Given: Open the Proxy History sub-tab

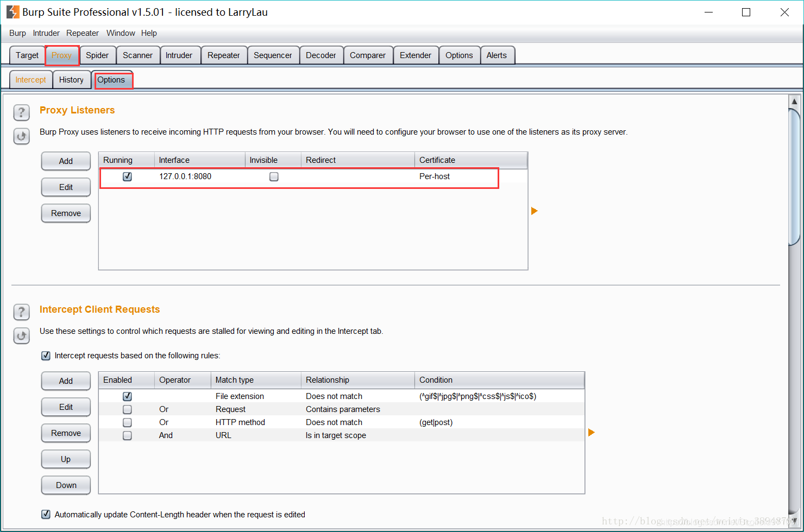Looking at the screenshot, I should pos(71,80).
